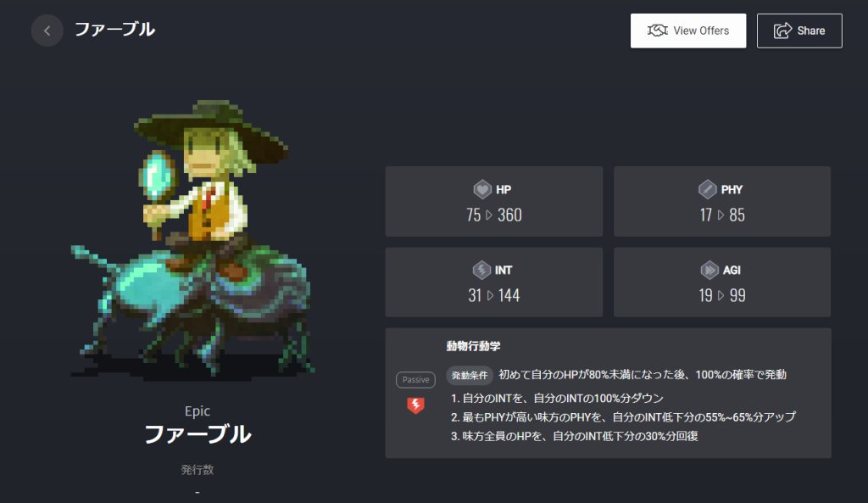The width and height of the screenshot is (868, 503).
Task: Click the PHY sword icon
Action: (707, 189)
